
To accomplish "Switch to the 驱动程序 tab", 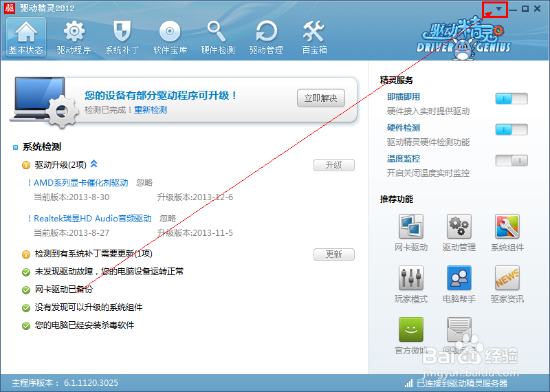I will pyautogui.click(x=74, y=37).
